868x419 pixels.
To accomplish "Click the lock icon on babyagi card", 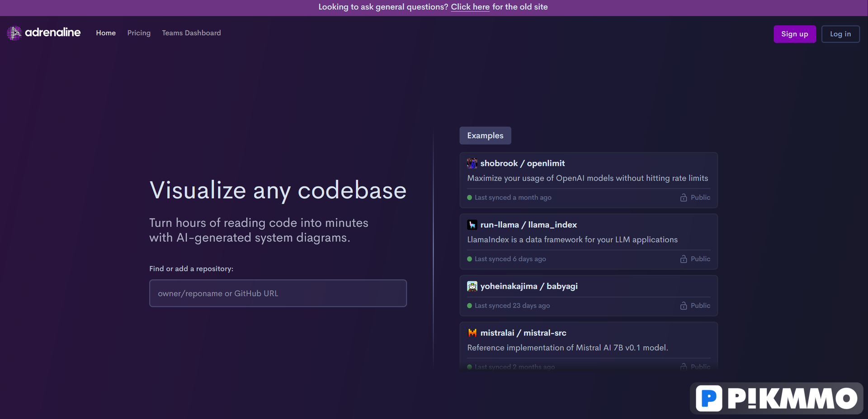I will [x=684, y=306].
